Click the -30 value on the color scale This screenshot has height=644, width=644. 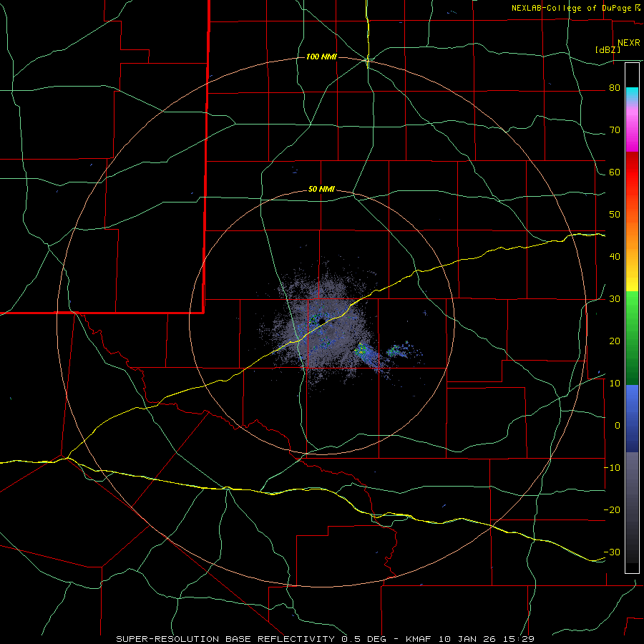(x=612, y=552)
